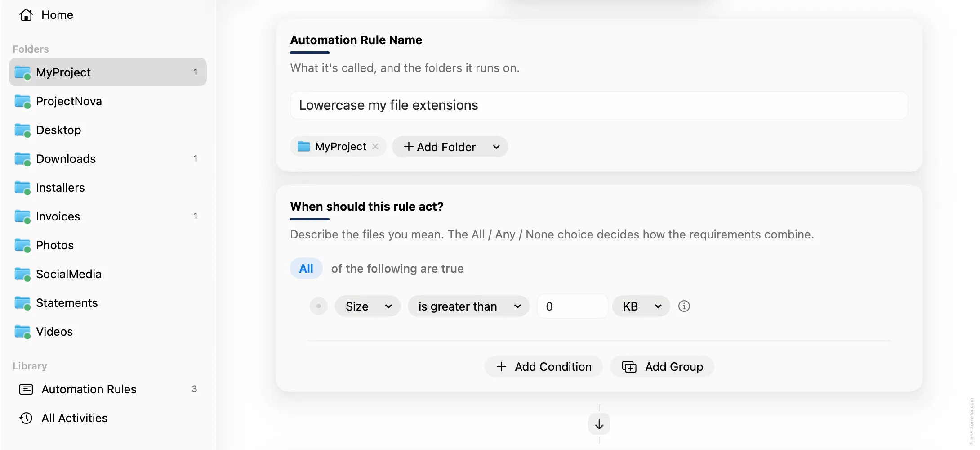The image size is (980, 450).
Task: Click the Automation Rules count 3
Action: 194,389
